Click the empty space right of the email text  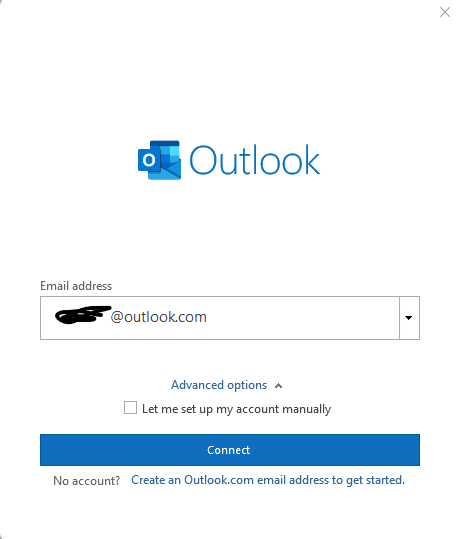[x=303, y=318]
